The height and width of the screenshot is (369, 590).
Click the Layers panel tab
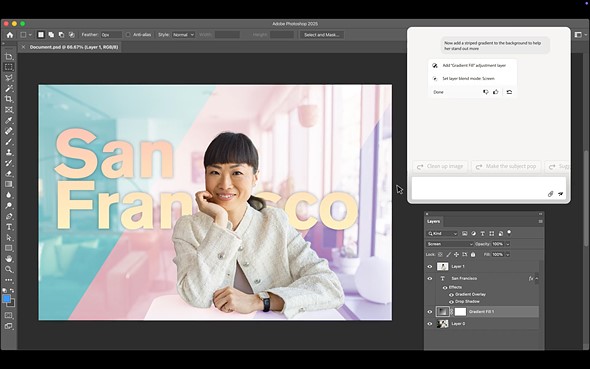(x=433, y=222)
